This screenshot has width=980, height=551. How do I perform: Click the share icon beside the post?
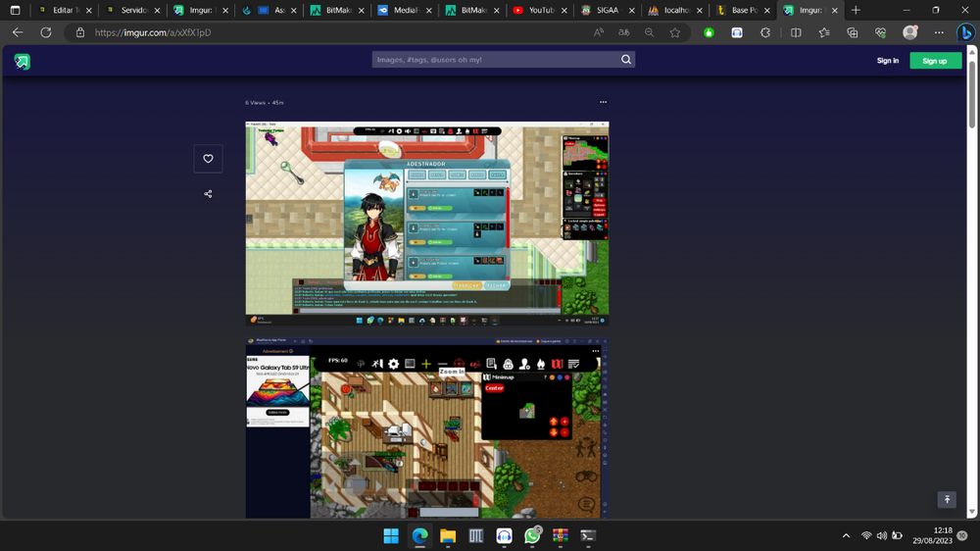click(x=208, y=194)
